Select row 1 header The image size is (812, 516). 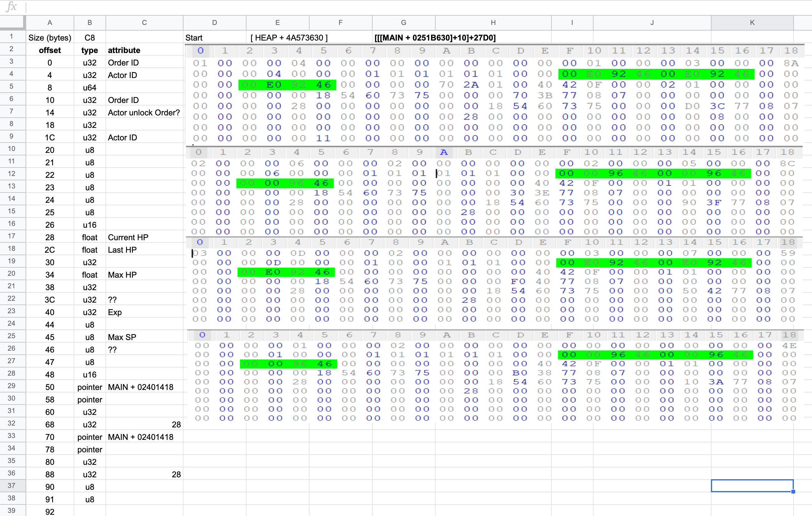coord(12,37)
